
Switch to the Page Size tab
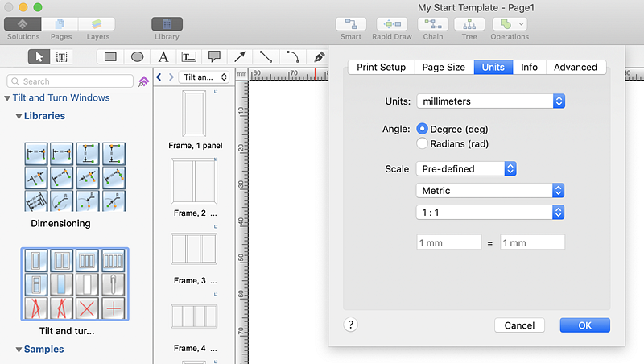pos(444,67)
